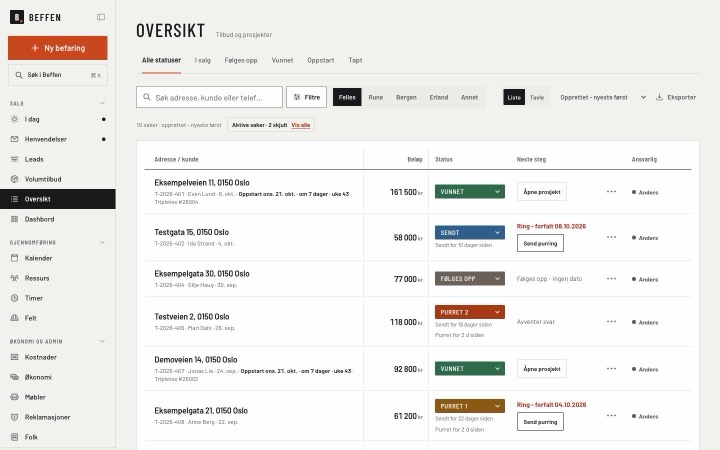The image size is (720, 450).
Task: Switch to Vunnet tab
Action: pos(282,60)
